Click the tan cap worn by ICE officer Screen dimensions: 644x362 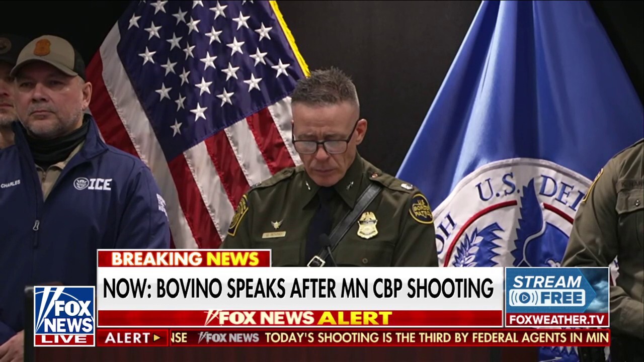pyautogui.click(x=49, y=54)
